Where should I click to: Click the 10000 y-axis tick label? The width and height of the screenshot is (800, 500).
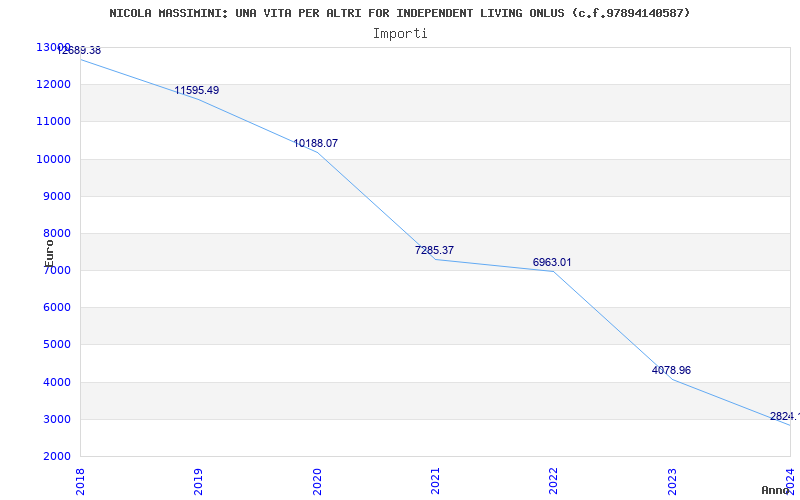tap(53, 159)
